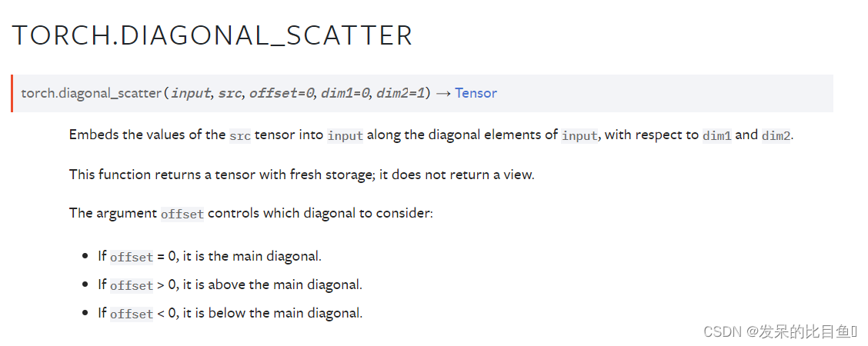Click the offset code tag in argument sentence

[x=182, y=214]
